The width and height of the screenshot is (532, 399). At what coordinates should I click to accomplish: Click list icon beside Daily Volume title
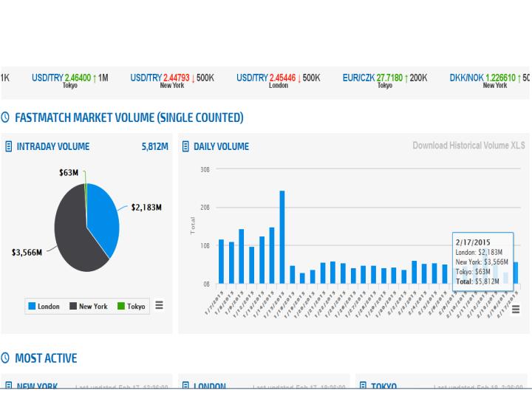click(186, 146)
